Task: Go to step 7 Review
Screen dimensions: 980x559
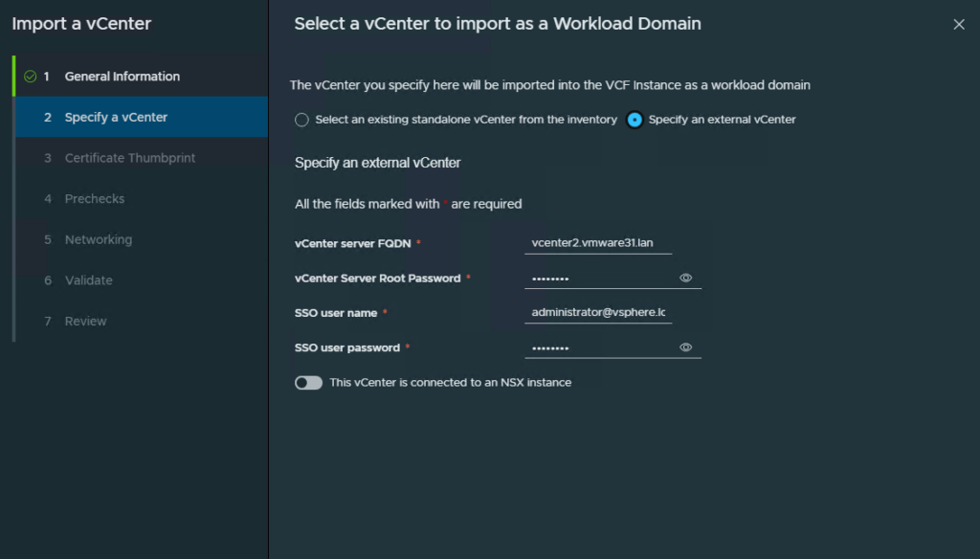Action: click(85, 322)
